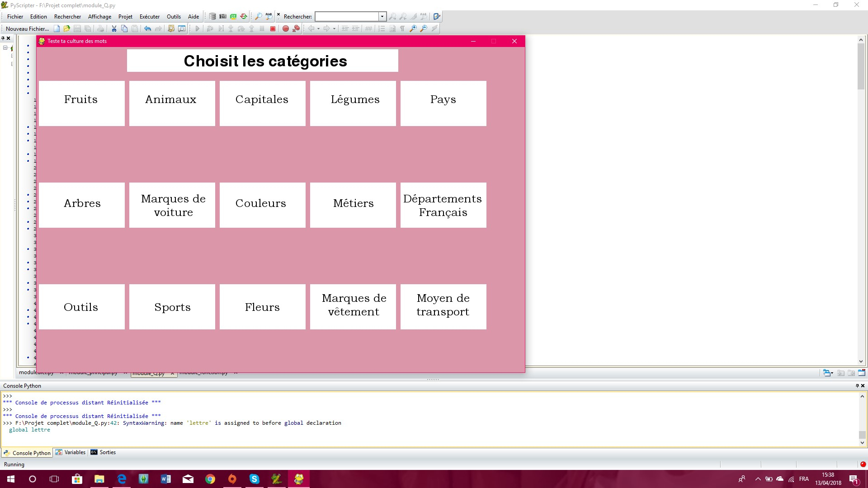Collapse the tree node in left gutter
The image size is (868, 488).
point(5,47)
